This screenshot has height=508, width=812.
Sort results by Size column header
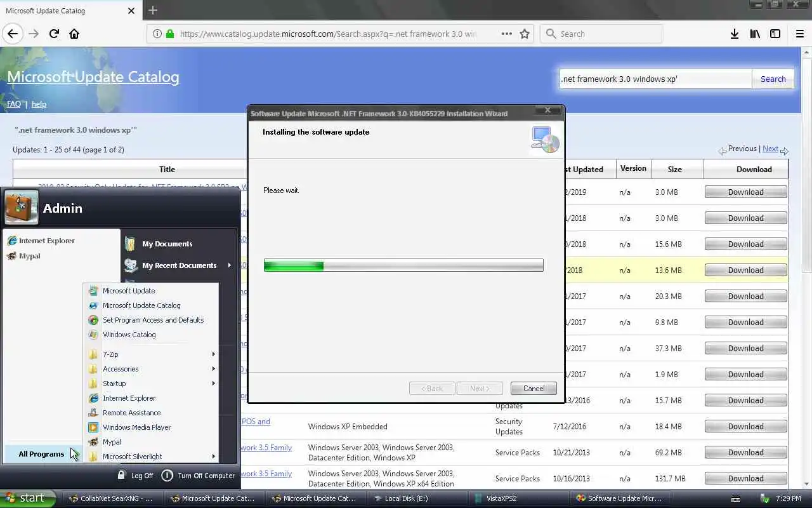675,170
